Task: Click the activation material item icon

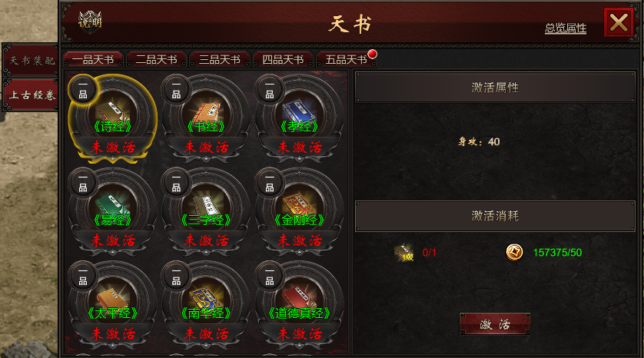Action: pyautogui.click(x=403, y=253)
